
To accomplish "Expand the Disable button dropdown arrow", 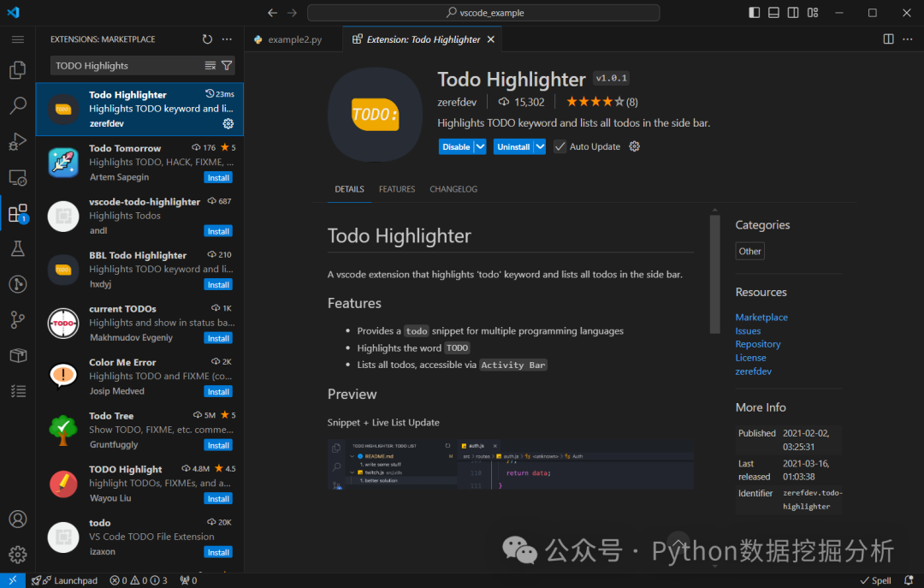I will tap(480, 146).
